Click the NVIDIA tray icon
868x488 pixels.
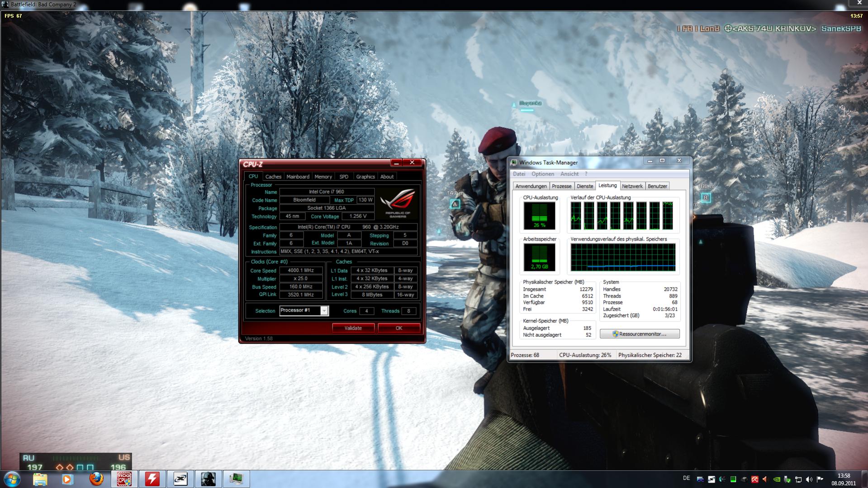(x=777, y=479)
